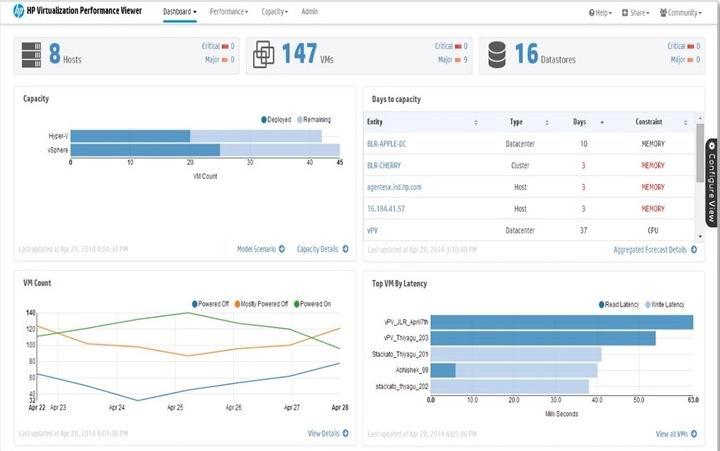Open the View all VMs link
This screenshot has width=720, height=451.
672,434
